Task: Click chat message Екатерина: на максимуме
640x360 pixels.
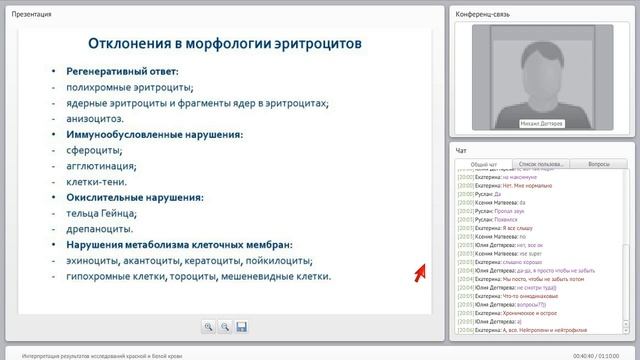Action: point(497,177)
